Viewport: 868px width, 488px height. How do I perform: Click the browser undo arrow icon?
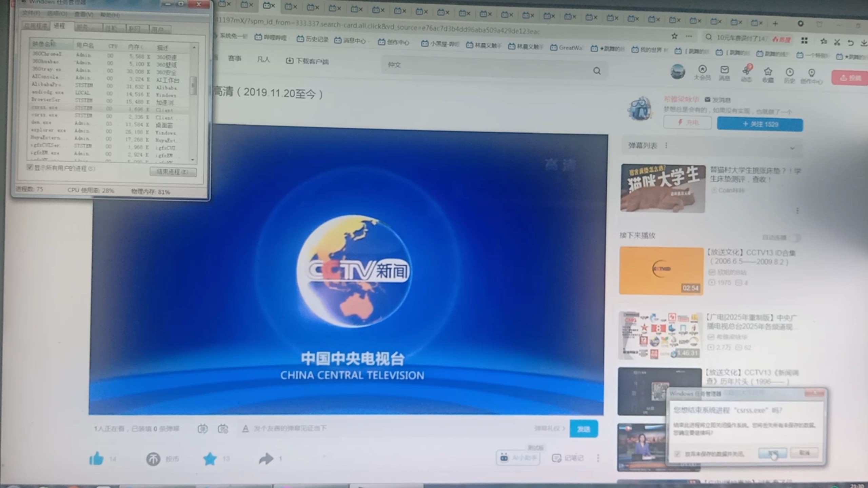pos(851,43)
